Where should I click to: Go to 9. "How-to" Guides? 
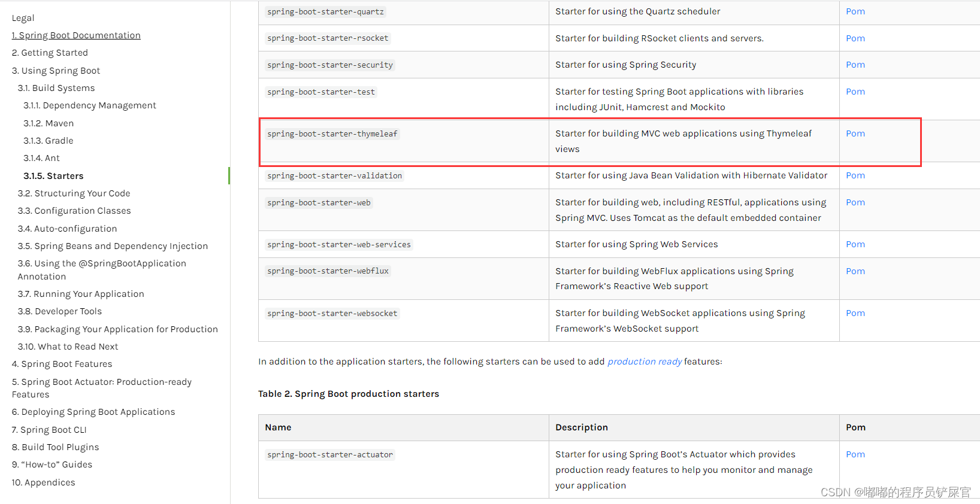(x=52, y=464)
